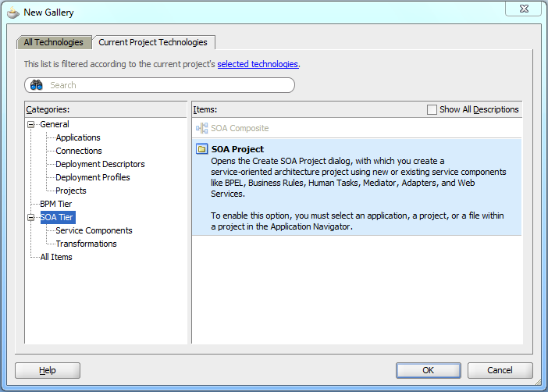
Task: Collapse the SOA Tier category node
Action: [x=31, y=218]
